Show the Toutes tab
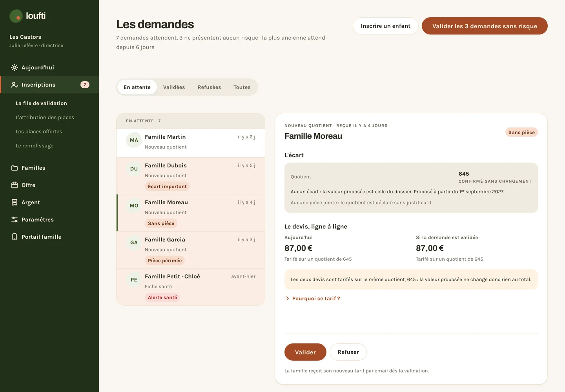The height and width of the screenshot is (392, 565). [242, 87]
